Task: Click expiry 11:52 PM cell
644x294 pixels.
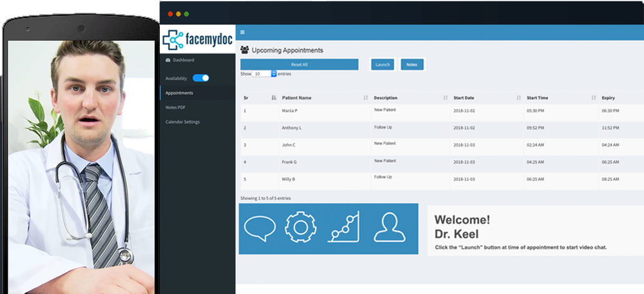Action: coord(611,128)
